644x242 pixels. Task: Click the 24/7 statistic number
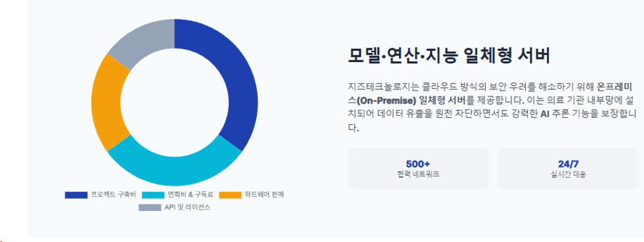coord(568,164)
